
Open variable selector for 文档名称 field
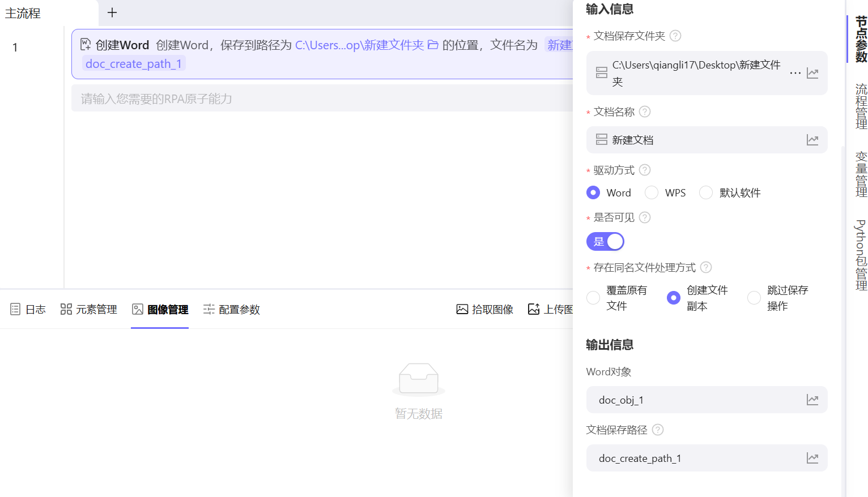[x=812, y=140]
